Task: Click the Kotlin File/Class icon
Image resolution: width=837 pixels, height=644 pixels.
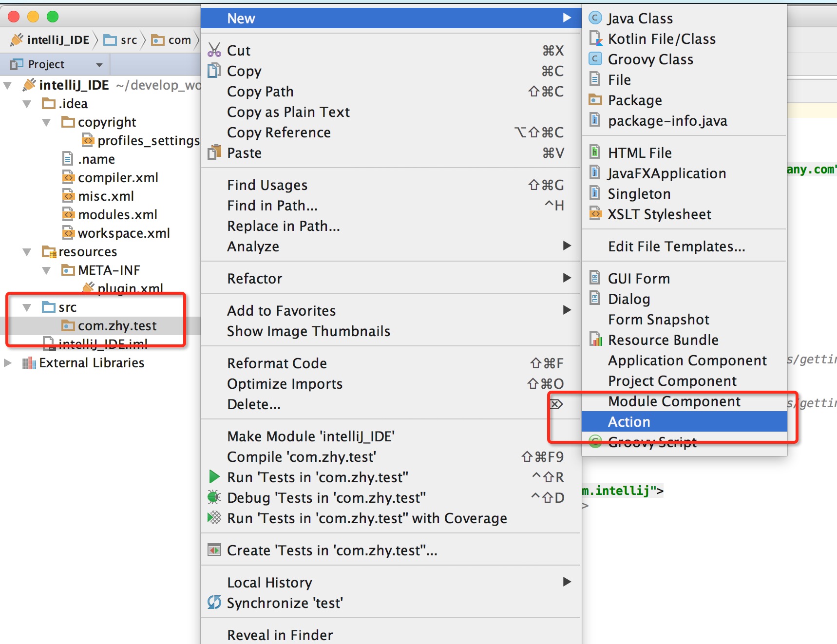Action: pos(595,38)
